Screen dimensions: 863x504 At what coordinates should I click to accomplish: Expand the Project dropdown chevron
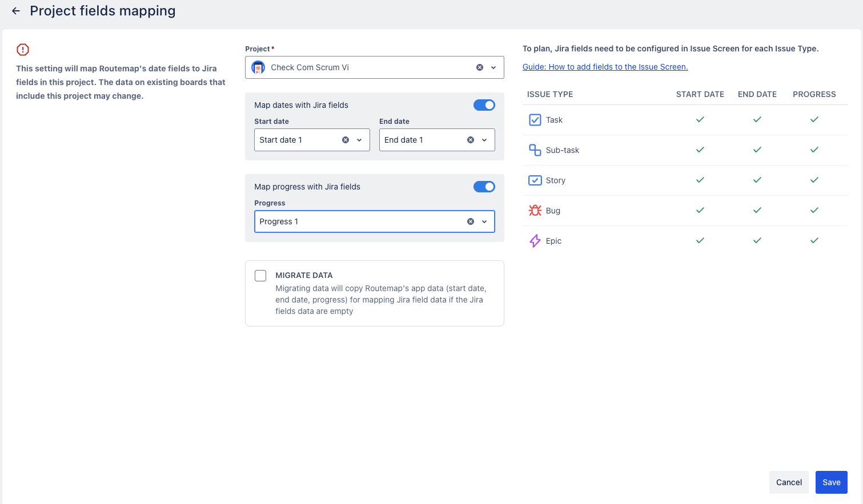493,67
